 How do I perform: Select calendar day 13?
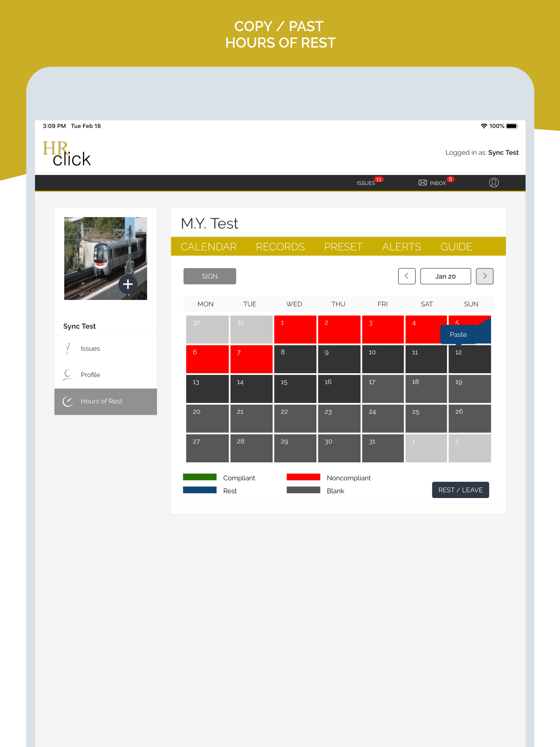(207, 389)
